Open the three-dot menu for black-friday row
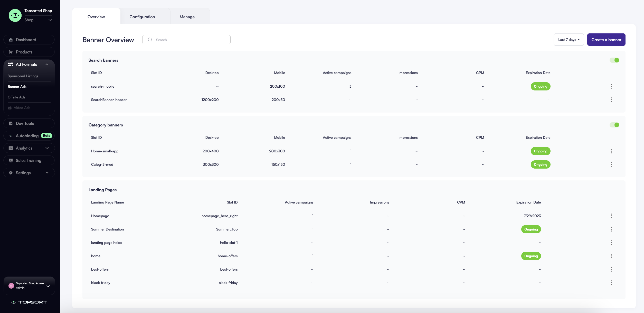The image size is (644, 313). point(612,283)
